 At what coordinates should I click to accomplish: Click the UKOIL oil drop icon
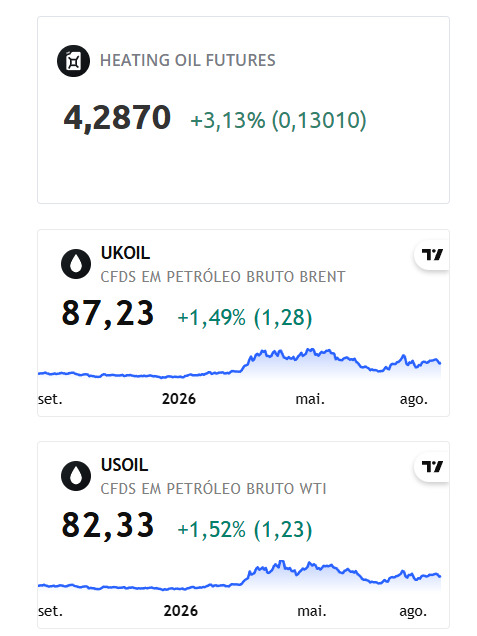tap(76, 264)
